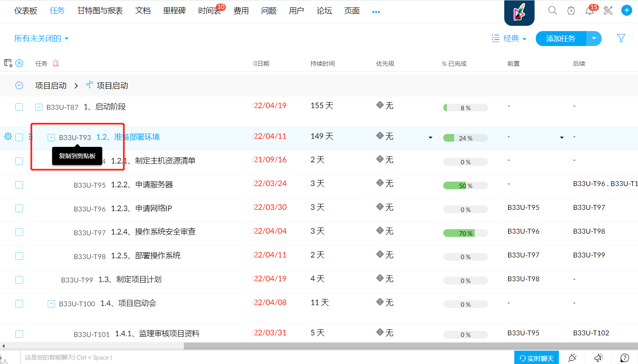Open the tools settings icon

608,10
